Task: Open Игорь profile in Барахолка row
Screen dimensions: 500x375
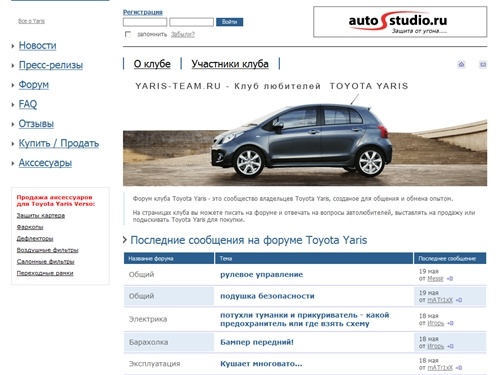Action: (x=436, y=346)
